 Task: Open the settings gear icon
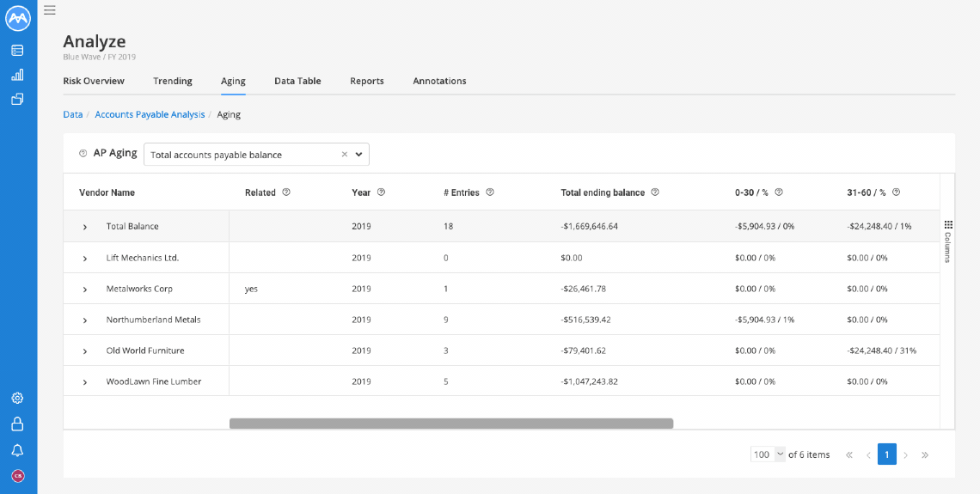17,398
